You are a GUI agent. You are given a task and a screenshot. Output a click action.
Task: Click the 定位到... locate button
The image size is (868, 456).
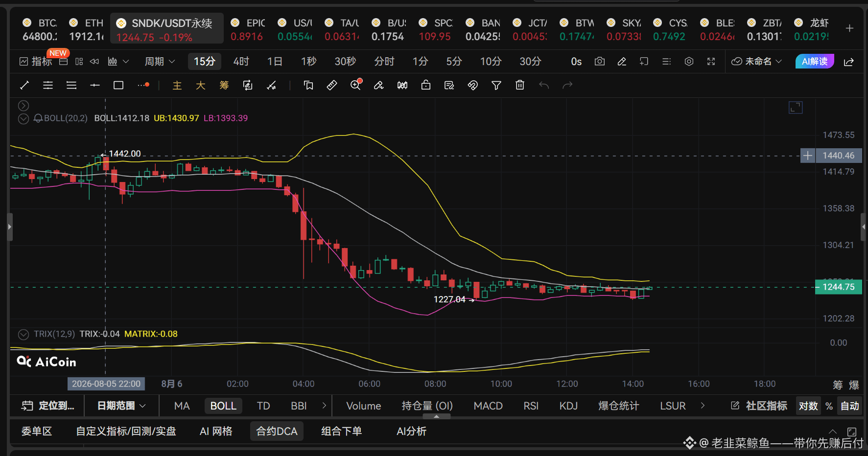48,406
